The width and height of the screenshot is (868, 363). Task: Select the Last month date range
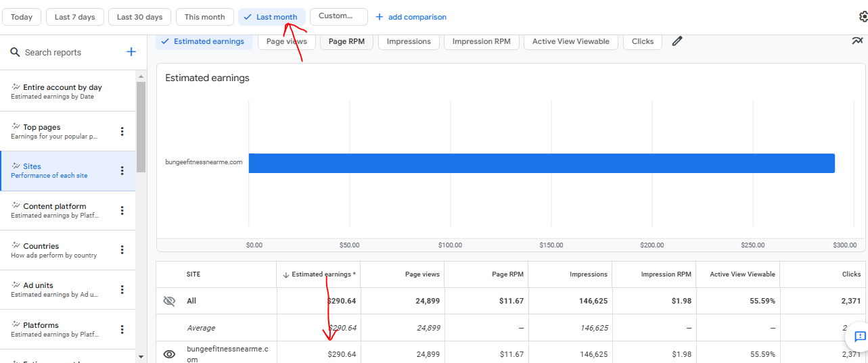pyautogui.click(x=272, y=17)
